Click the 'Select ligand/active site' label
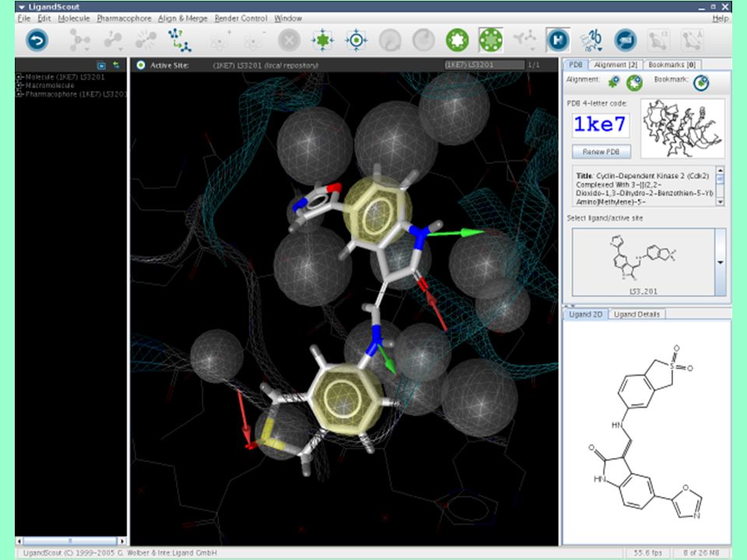This screenshot has width=747, height=560. (605, 218)
